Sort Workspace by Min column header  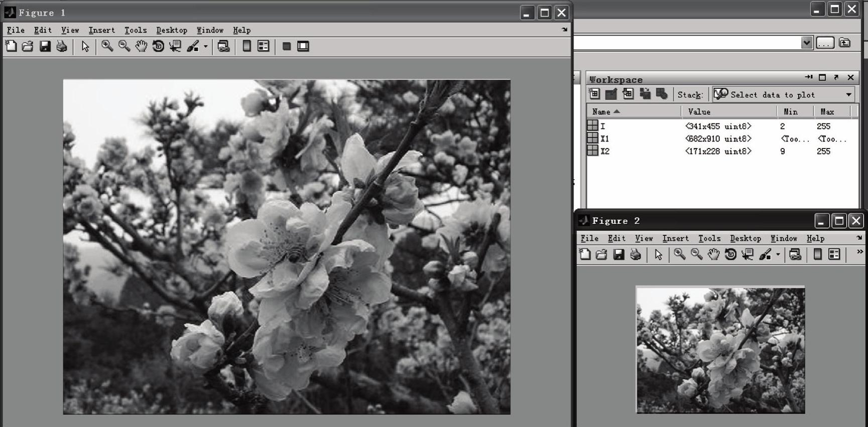[x=795, y=111]
